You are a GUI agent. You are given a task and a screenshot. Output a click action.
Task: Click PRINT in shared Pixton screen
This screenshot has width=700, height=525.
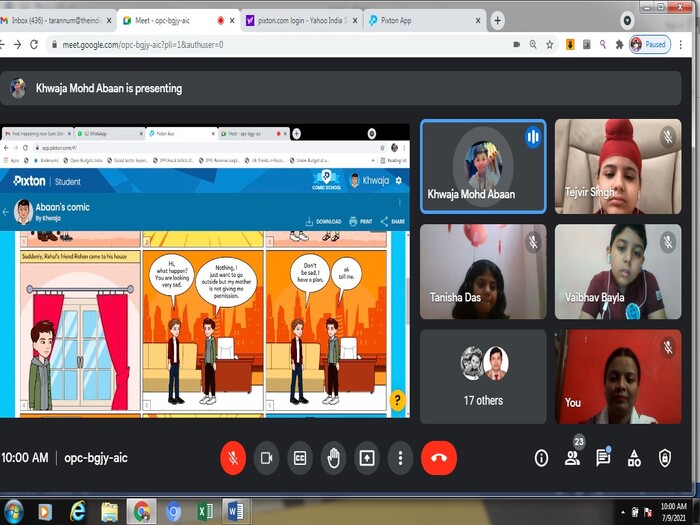coord(361,221)
